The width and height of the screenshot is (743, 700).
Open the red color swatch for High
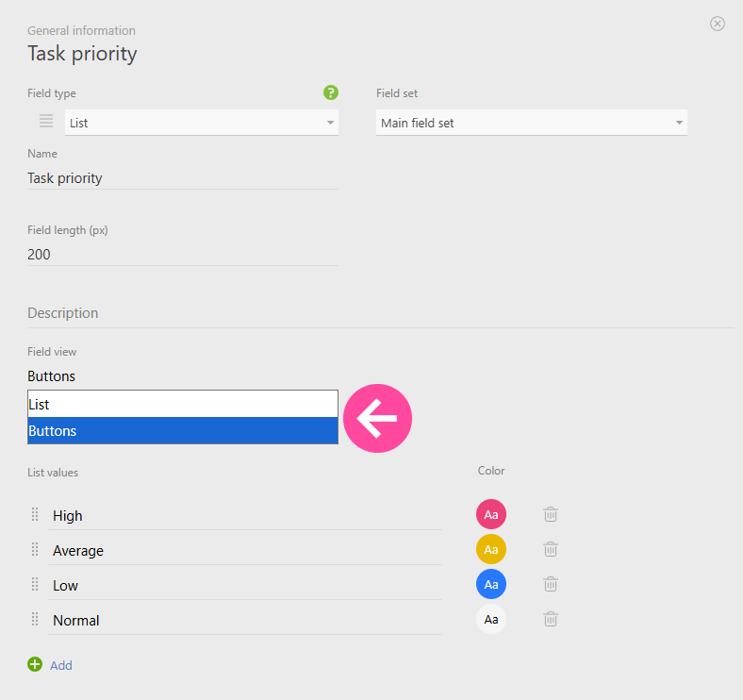coord(491,514)
